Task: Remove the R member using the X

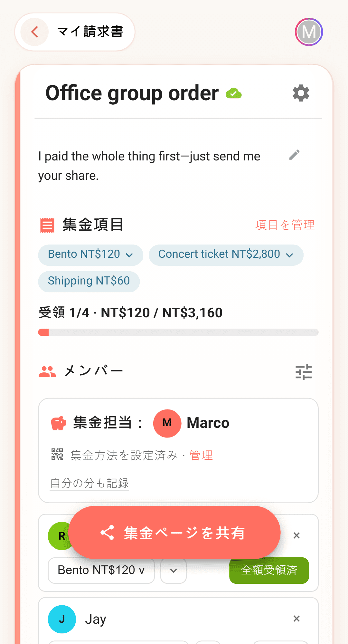Action: click(x=296, y=535)
